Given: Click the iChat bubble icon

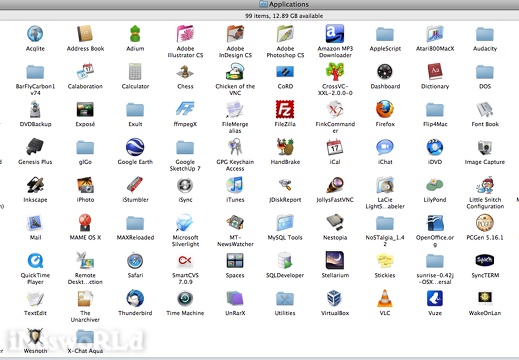Looking at the screenshot, I should pyautogui.click(x=385, y=147).
